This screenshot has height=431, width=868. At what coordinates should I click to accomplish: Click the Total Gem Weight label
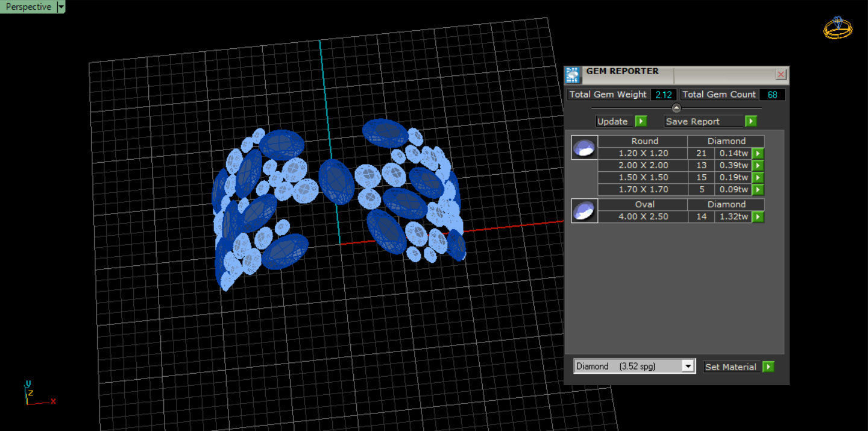608,95
